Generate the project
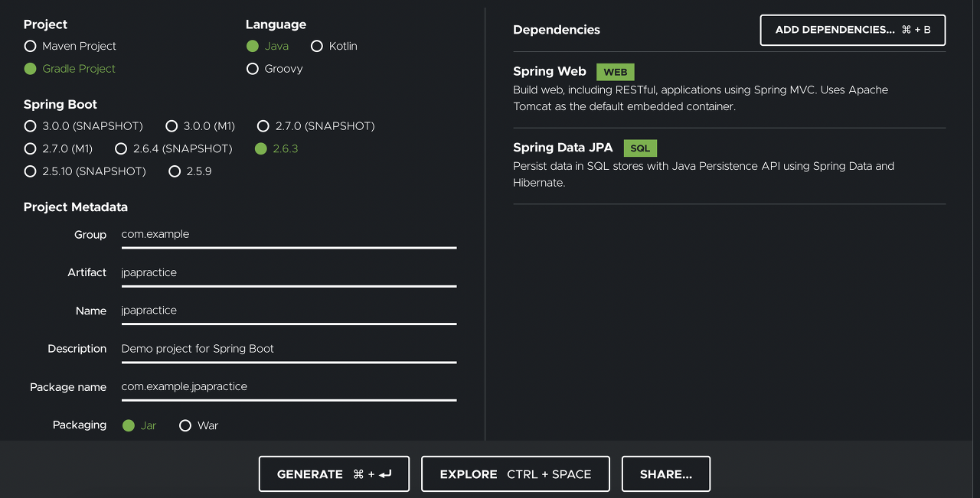 pos(334,474)
